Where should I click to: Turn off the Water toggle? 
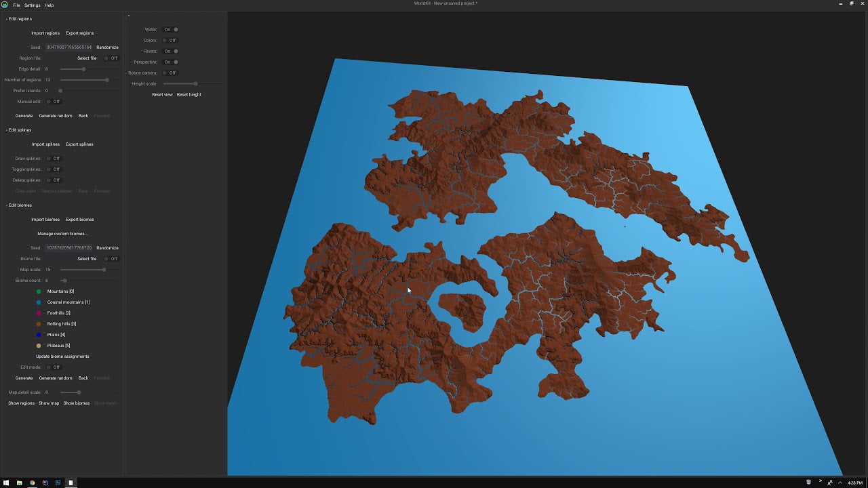171,30
